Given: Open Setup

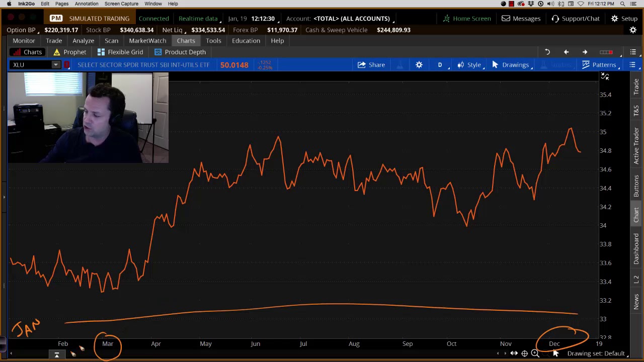Looking at the screenshot, I should pyautogui.click(x=624, y=19).
